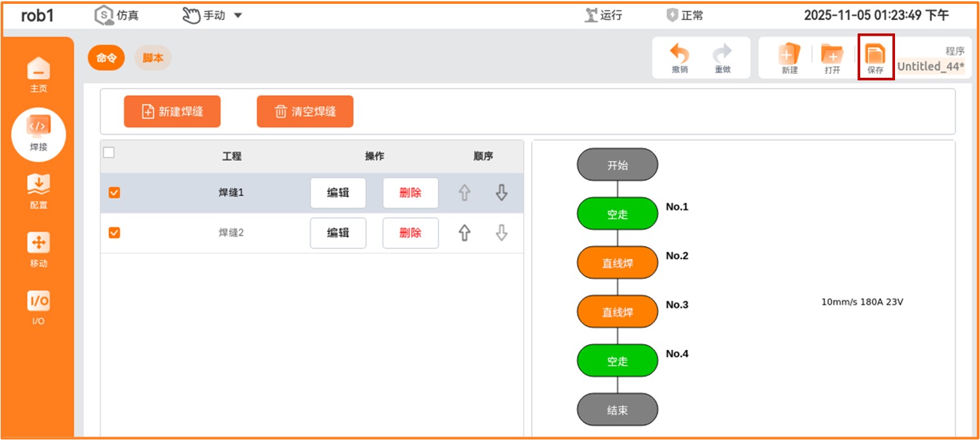
Task: Click the 新建焊缝 button
Action: tap(173, 111)
